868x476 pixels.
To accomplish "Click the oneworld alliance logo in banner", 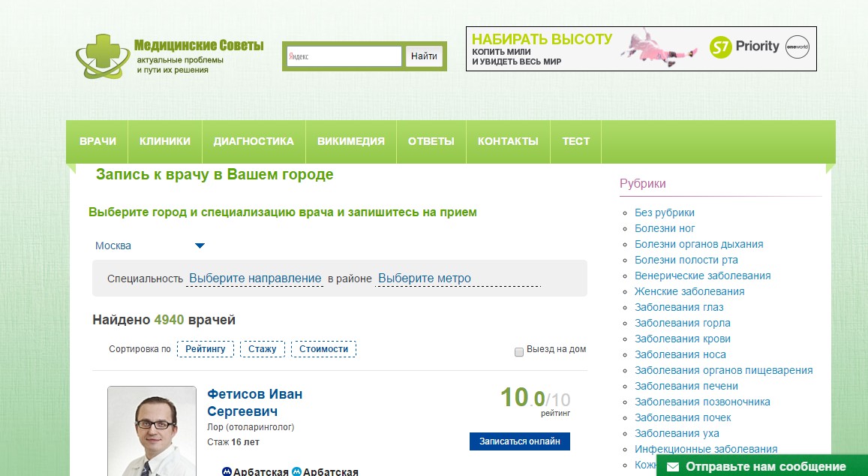I will 797,47.
